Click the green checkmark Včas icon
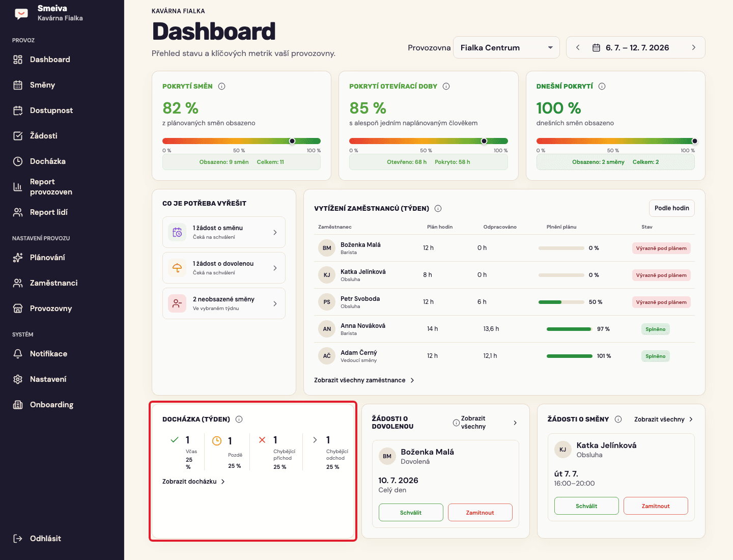733x560 pixels. tap(175, 440)
